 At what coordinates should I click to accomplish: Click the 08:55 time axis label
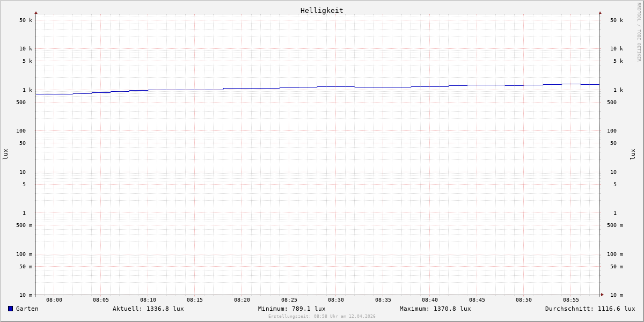point(571,300)
